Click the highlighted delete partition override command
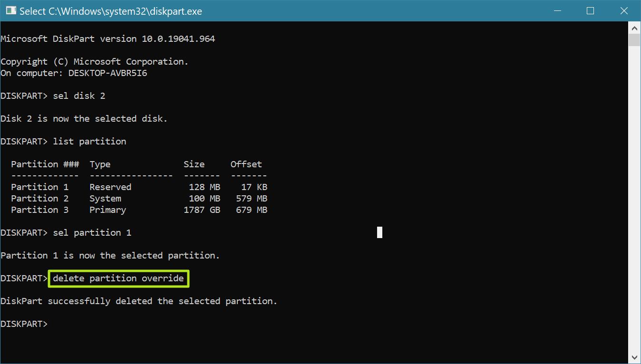Viewport: 641px width, 364px height. pyautogui.click(x=118, y=278)
